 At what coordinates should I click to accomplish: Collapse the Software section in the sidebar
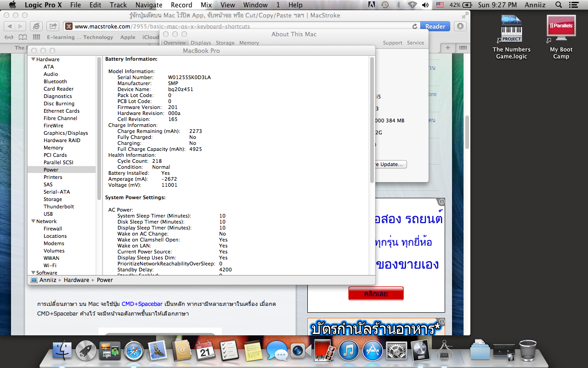click(33, 273)
